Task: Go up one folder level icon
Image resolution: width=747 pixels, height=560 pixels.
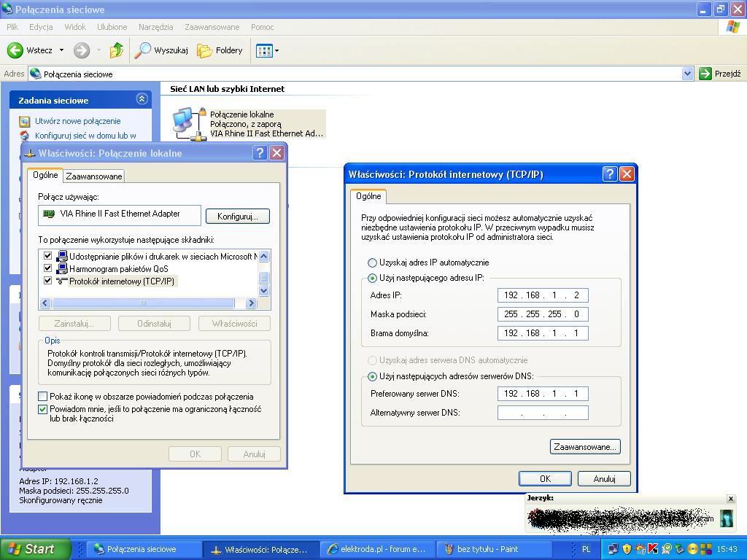Action: coord(116,50)
